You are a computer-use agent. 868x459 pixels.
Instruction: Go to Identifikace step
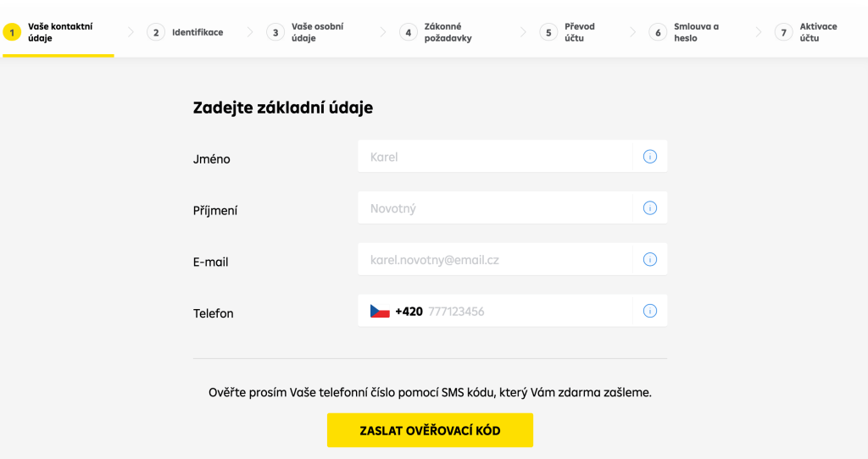pos(198,32)
